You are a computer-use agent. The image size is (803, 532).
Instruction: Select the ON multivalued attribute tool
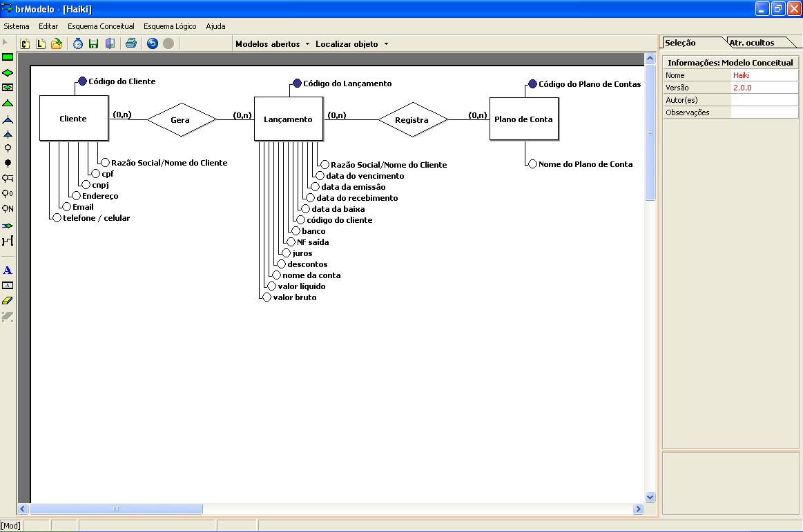pyautogui.click(x=8, y=209)
